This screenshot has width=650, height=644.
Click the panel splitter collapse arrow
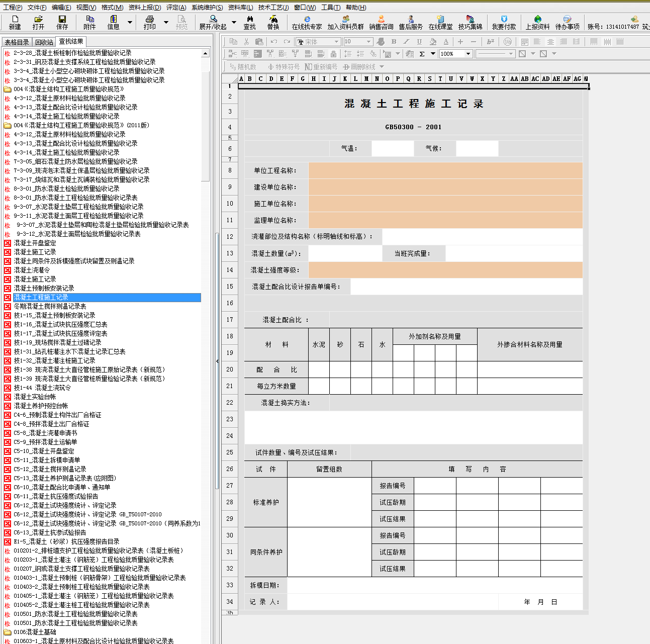click(217, 361)
